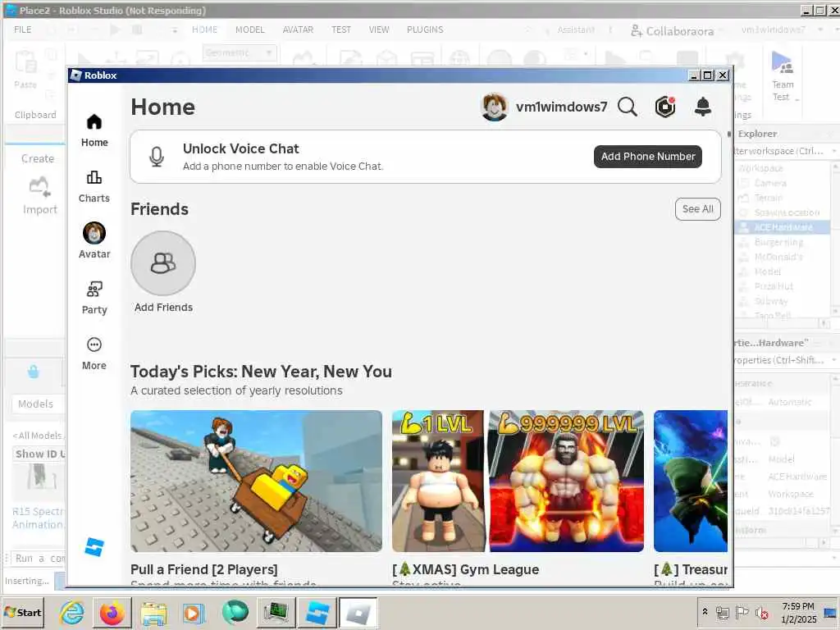Open Home in the Roblox sidebar
Screen dimensions: 840x630
coord(94,130)
